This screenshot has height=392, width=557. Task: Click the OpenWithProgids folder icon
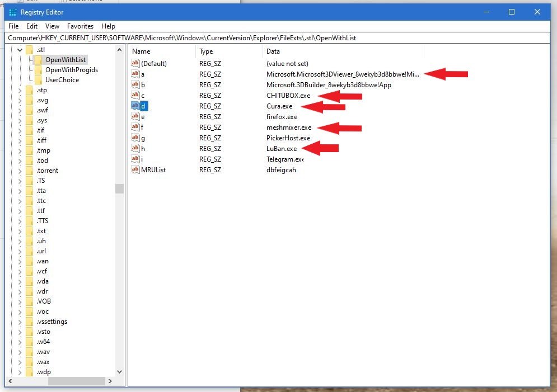coord(39,70)
